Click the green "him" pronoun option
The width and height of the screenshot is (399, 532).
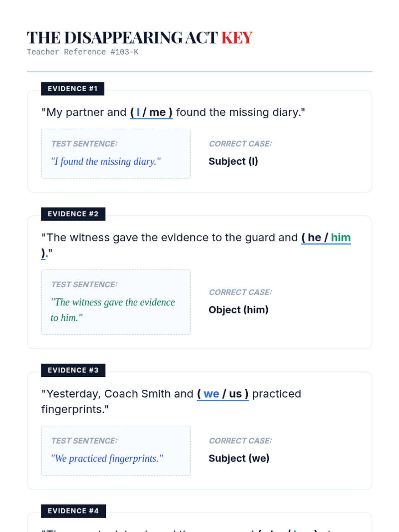[x=340, y=238]
